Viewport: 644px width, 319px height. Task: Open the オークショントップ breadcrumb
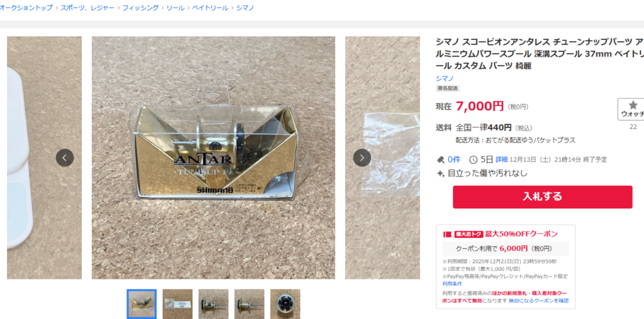25,8
